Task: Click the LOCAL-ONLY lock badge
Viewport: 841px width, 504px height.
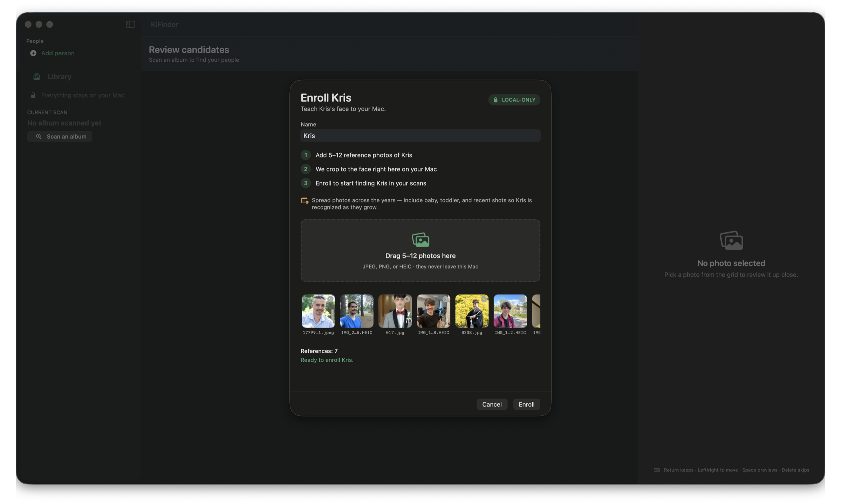Action: point(514,100)
